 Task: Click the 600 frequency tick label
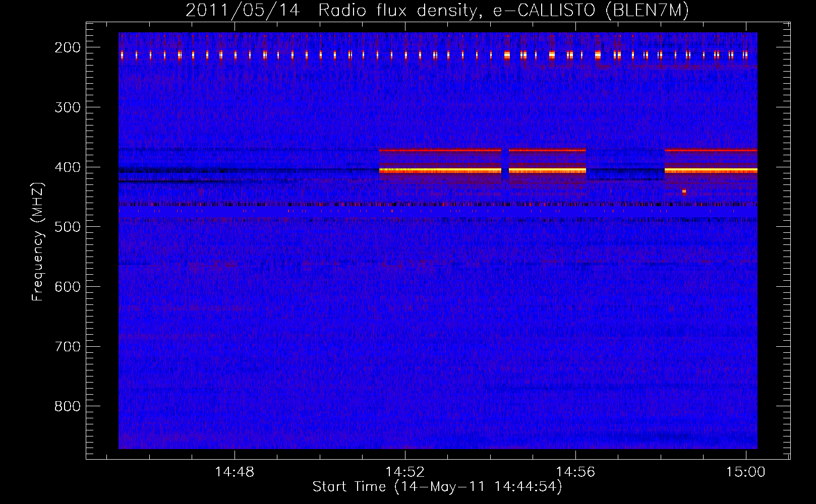pyautogui.click(x=68, y=287)
